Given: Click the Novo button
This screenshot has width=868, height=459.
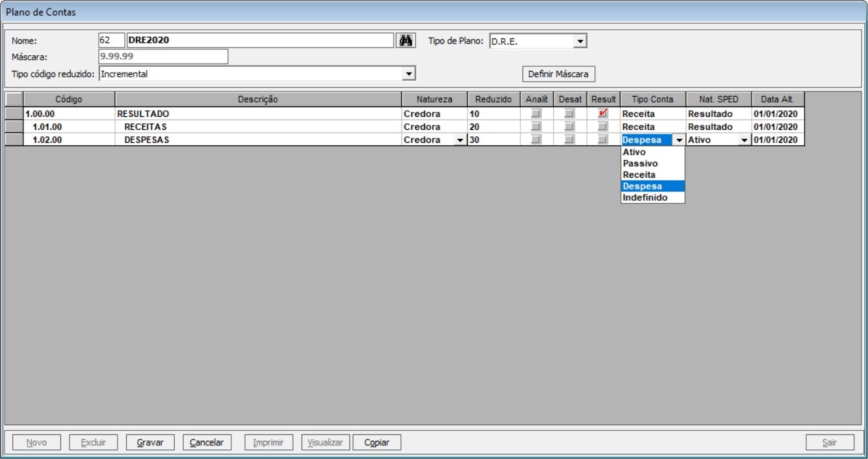Looking at the screenshot, I should pos(36,443).
